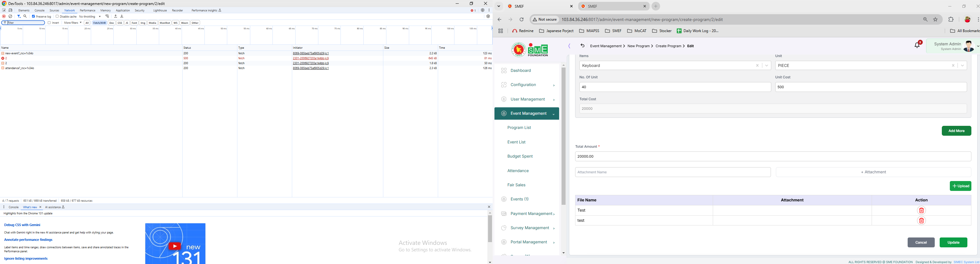980x264 pixels.
Task: Clear the Keyboard item selection
Action: 757,65
